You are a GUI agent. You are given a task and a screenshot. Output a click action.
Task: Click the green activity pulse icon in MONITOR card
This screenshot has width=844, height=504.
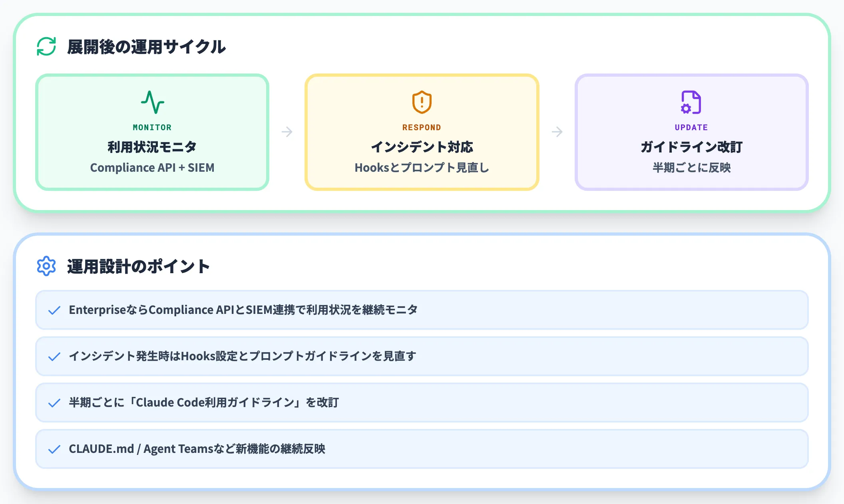152,102
